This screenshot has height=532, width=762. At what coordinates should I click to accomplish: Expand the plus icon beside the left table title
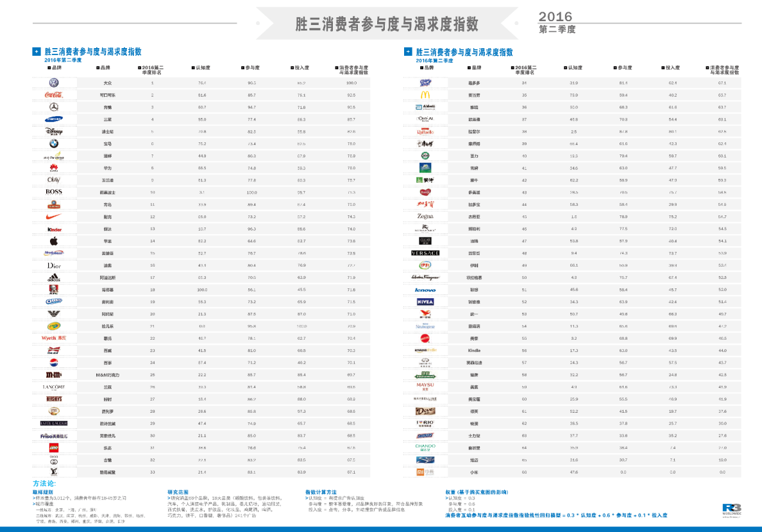point(37,52)
